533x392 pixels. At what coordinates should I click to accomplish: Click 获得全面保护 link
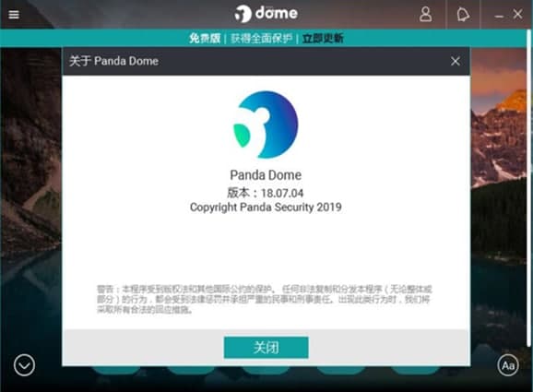pos(261,38)
